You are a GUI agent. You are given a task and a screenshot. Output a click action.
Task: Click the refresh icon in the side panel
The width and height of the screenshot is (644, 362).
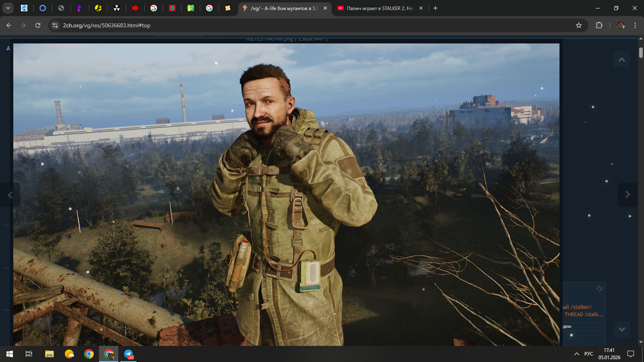pos(599,288)
